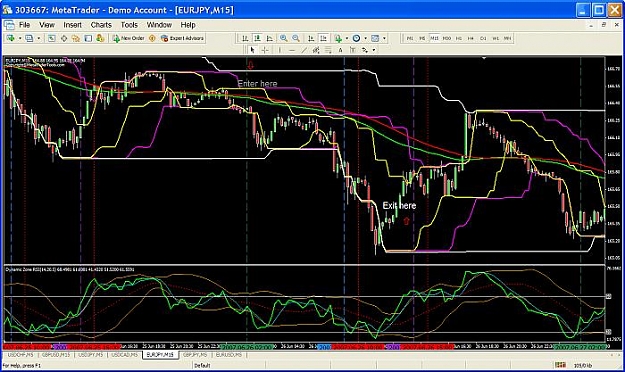
Task: Open the Terminal panel icon
Action: click(88, 38)
